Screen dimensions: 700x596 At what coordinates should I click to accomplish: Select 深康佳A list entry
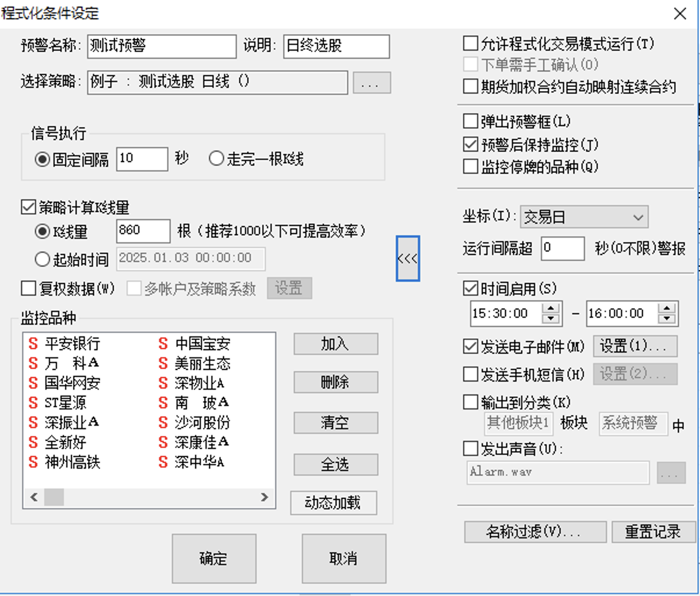click(x=202, y=443)
